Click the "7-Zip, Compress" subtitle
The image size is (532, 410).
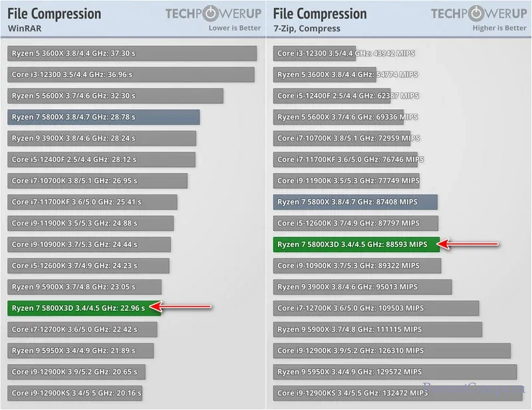point(307,29)
